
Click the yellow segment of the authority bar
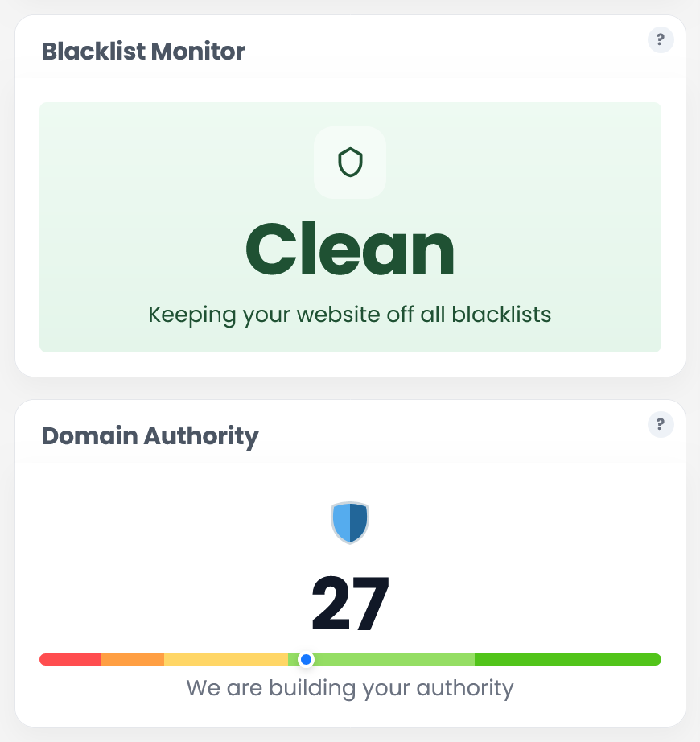[x=226, y=659]
